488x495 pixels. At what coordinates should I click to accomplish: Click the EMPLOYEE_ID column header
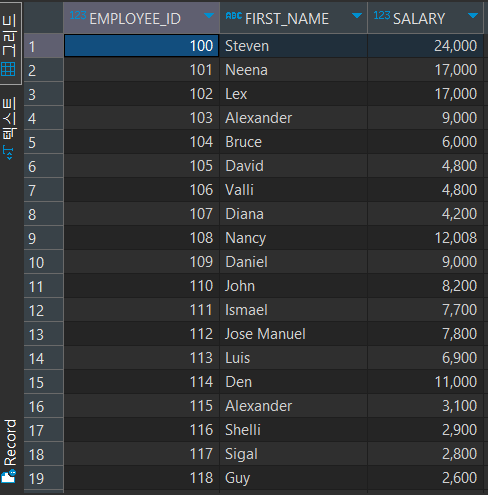coord(141,18)
